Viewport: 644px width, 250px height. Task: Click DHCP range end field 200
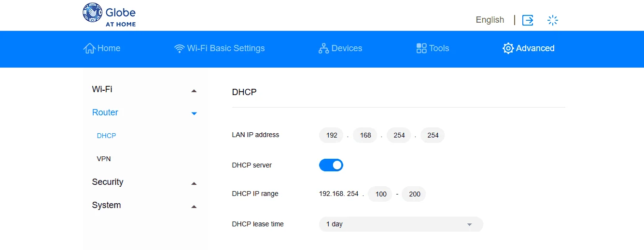[414, 194]
